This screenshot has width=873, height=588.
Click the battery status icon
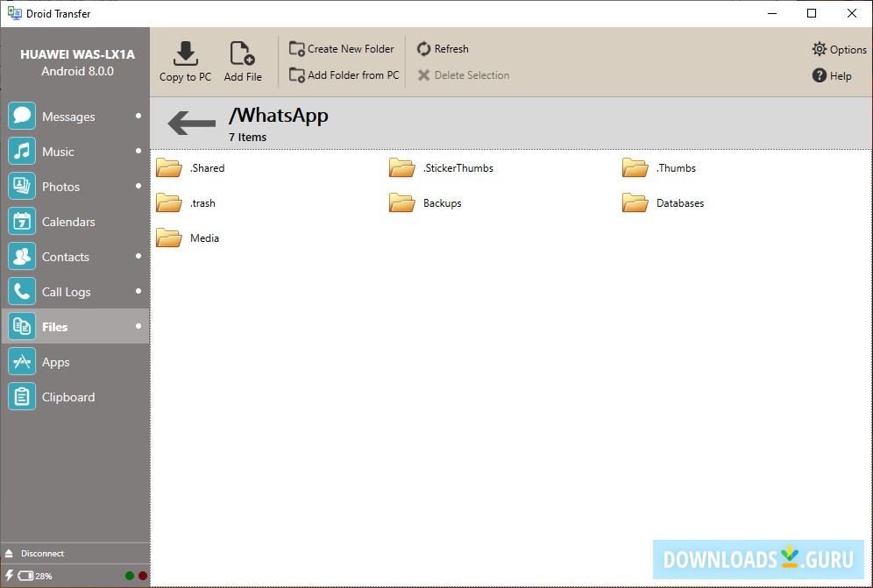tap(25, 576)
